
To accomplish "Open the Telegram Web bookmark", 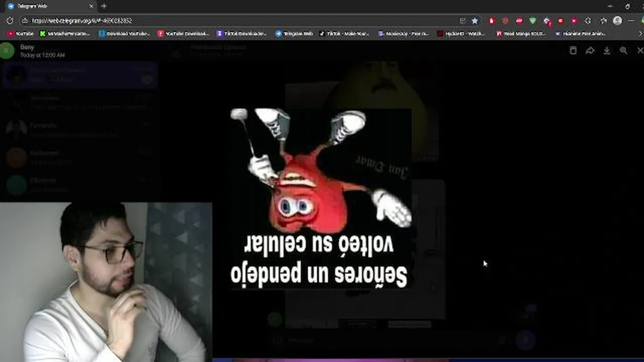I will [294, 34].
